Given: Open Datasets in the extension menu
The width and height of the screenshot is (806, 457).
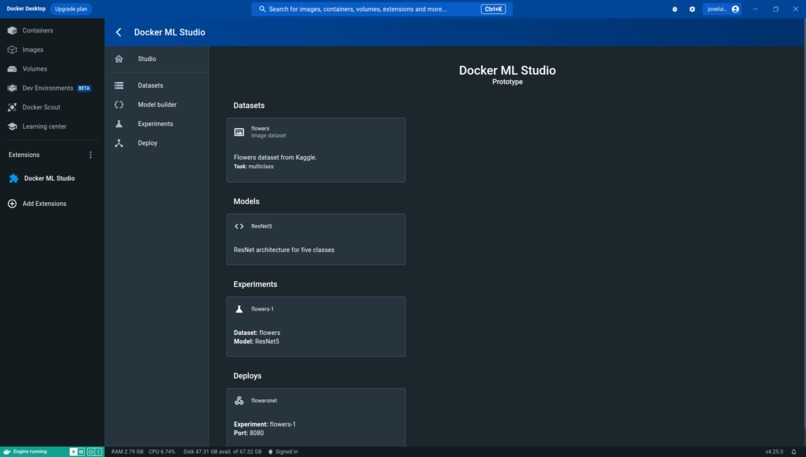Looking at the screenshot, I should (x=157, y=85).
